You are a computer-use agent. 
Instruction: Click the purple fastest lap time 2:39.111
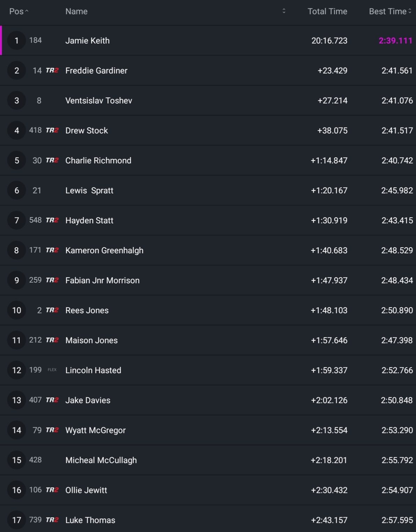click(x=395, y=41)
